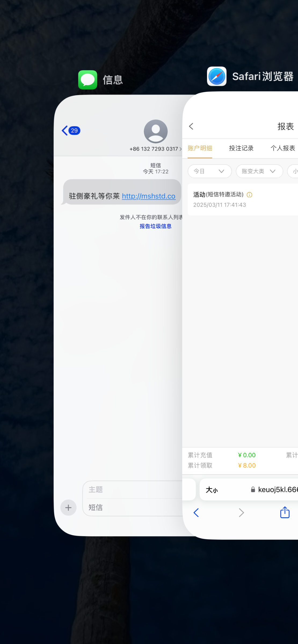Switch to the 投注记录 tab
This screenshot has width=298, height=644.
click(241, 148)
